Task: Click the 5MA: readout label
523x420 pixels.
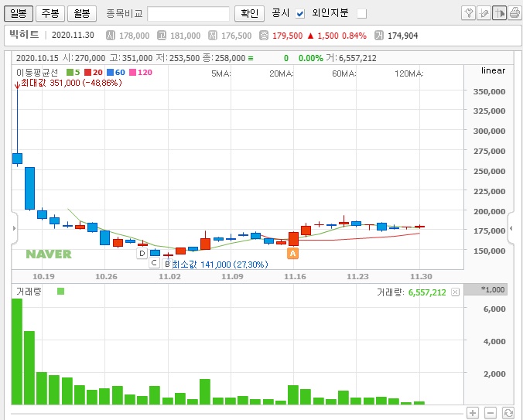Action: pyautogui.click(x=220, y=73)
